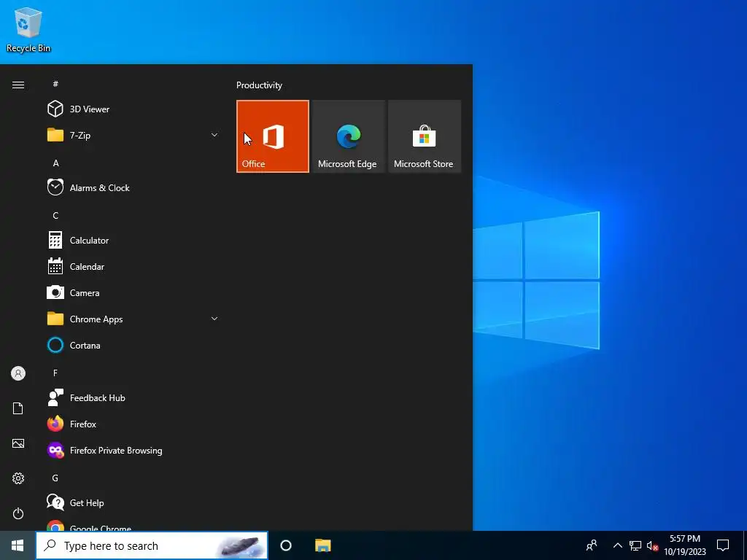This screenshot has height=560, width=747.
Task: Open the Action Center notifications icon
Action: [x=723, y=545]
